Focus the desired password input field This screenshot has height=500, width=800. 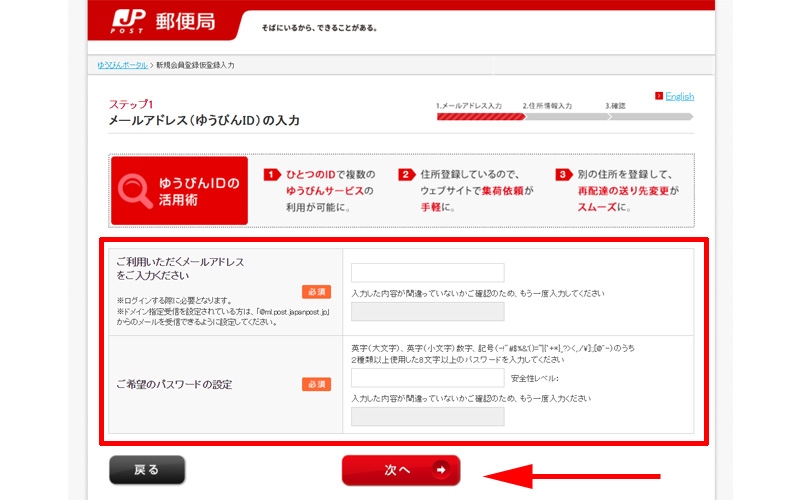428,378
